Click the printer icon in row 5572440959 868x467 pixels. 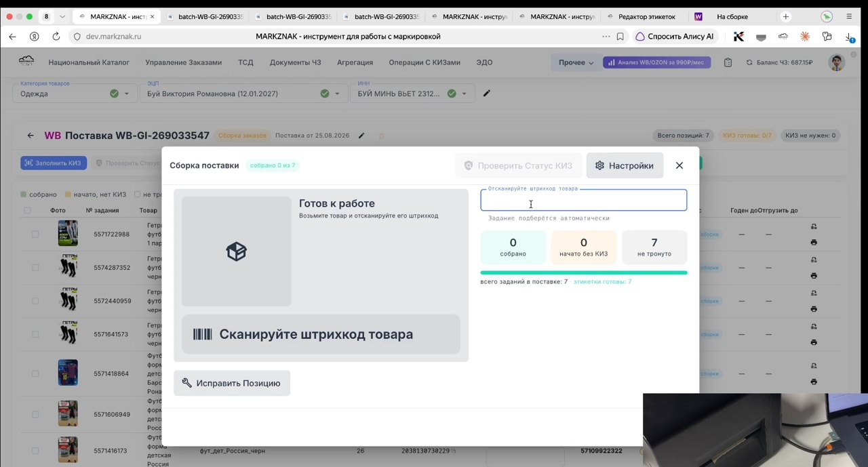click(814, 309)
